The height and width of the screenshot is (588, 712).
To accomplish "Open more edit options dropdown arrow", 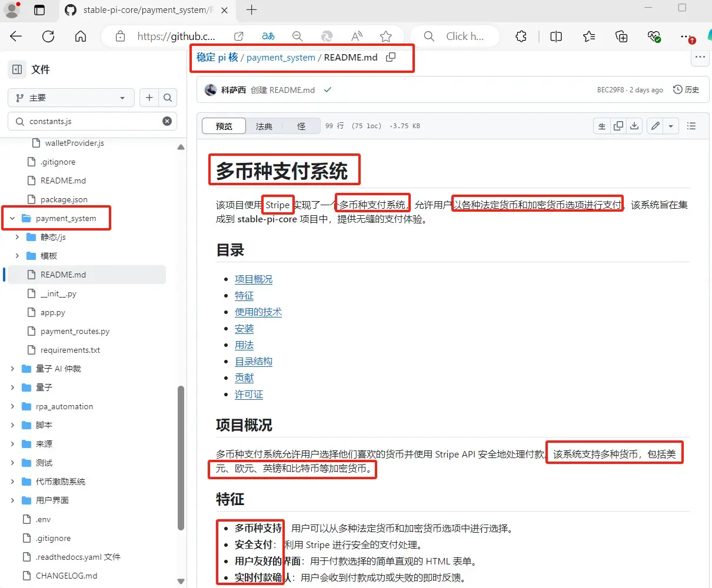I will (671, 126).
